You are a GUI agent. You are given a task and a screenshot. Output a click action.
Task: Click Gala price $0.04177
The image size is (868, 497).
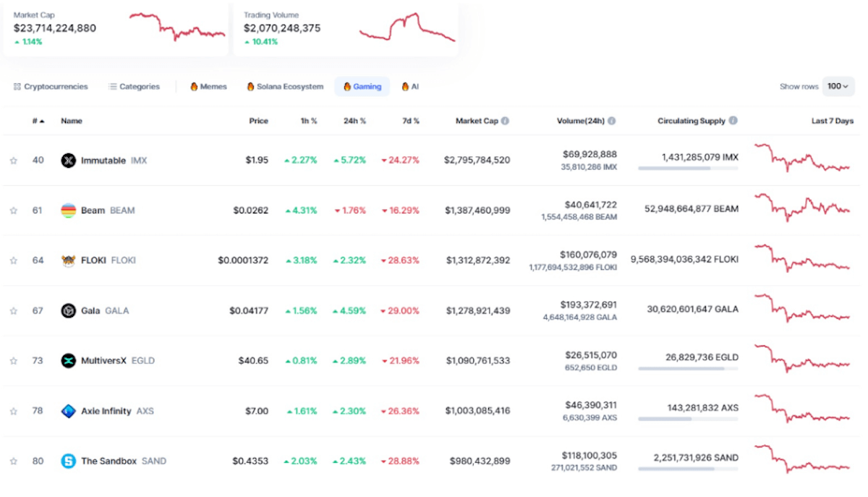(x=249, y=311)
